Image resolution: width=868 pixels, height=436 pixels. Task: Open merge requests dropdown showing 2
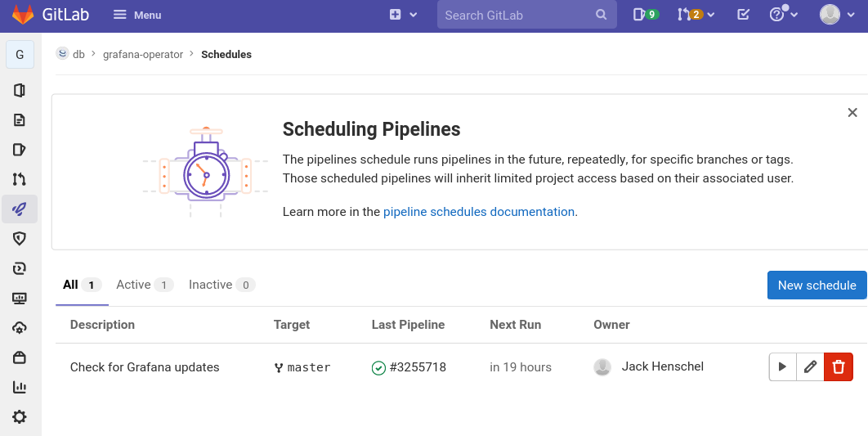[x=696, y=15]
